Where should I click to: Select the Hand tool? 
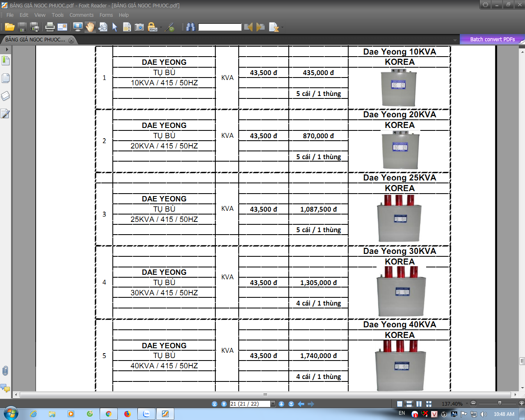tap(90, 27)
